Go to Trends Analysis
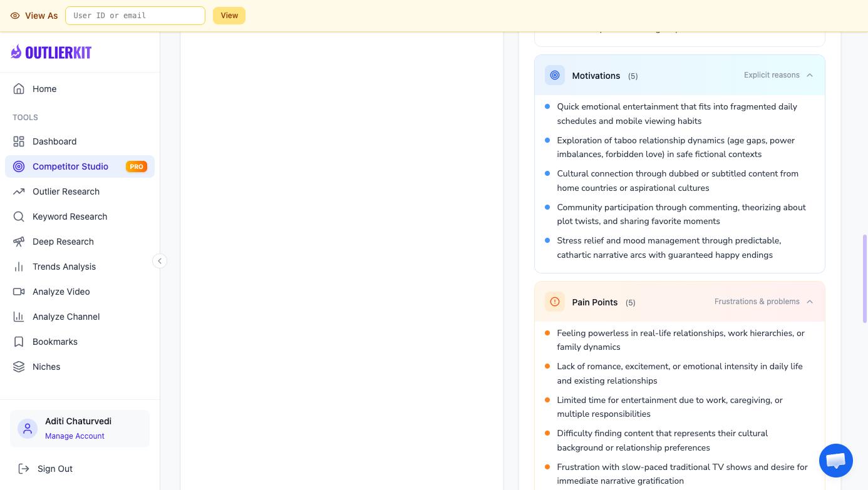 click(64, 267)
